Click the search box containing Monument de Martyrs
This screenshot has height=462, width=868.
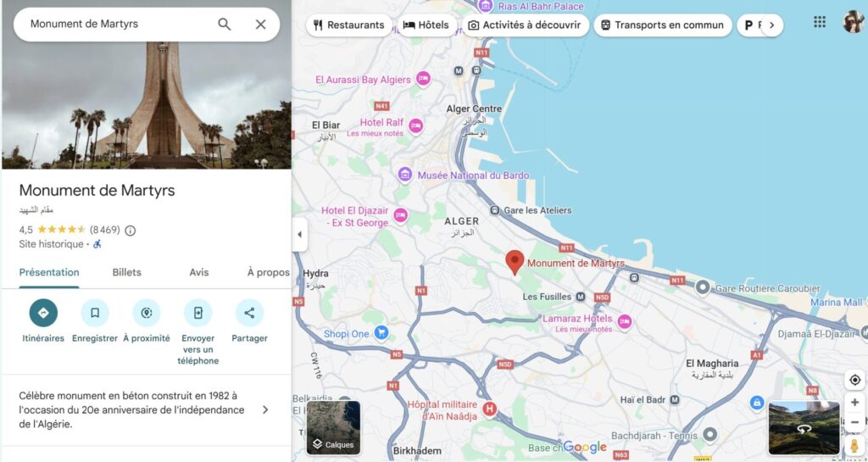(x=147, y=25)
